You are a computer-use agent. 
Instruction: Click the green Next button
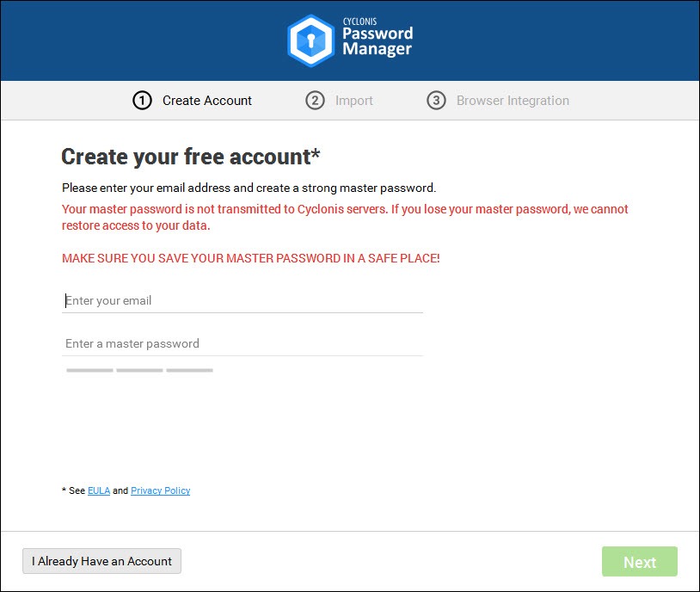pos(639,562)
